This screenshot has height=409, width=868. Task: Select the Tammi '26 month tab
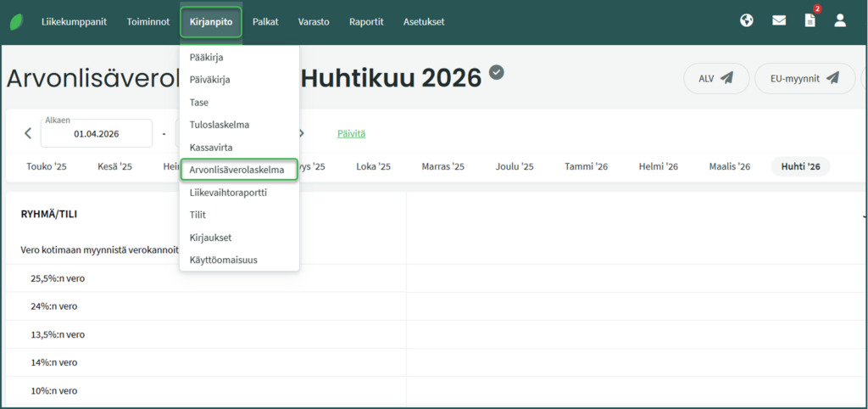pos(586,166)
